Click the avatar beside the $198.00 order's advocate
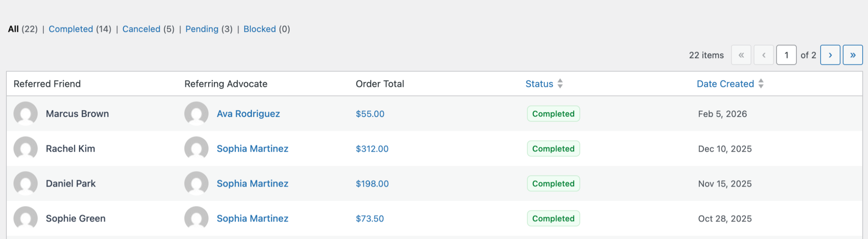 coord(196,183)
